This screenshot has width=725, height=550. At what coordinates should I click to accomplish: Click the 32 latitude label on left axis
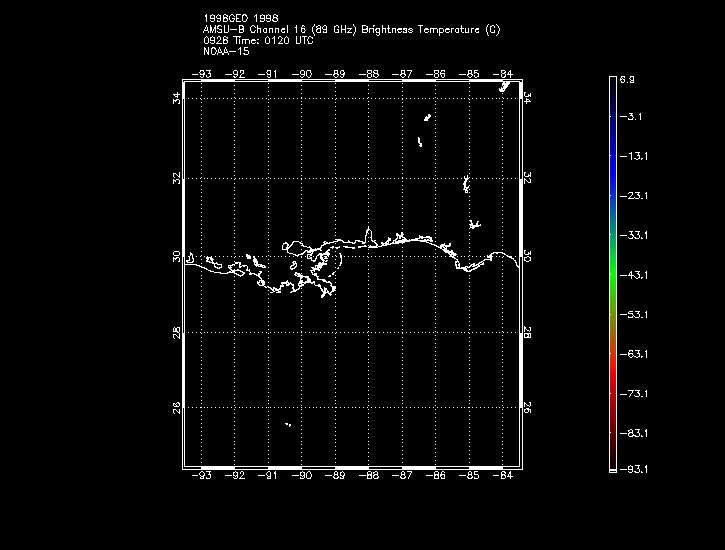[x=176, y=178]
